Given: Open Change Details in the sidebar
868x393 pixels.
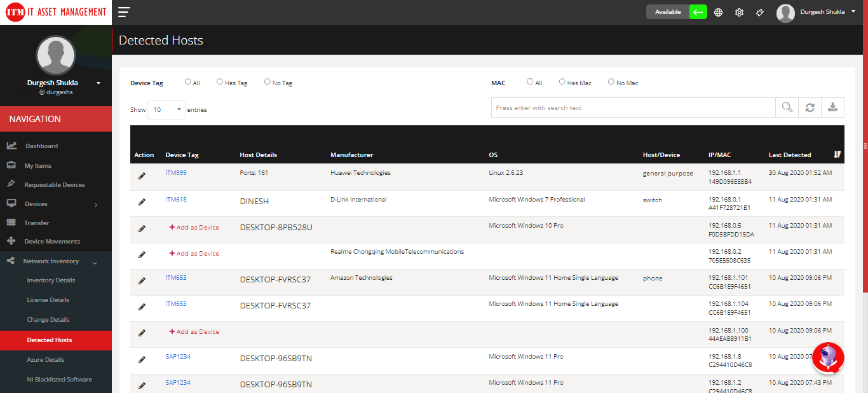Looking at the screenshot, I should pyautogui.click(x=48, y=320).
